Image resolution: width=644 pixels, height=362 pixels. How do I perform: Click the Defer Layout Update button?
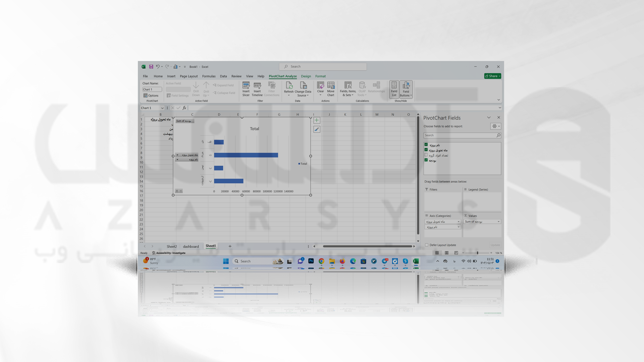click(426, 245)
